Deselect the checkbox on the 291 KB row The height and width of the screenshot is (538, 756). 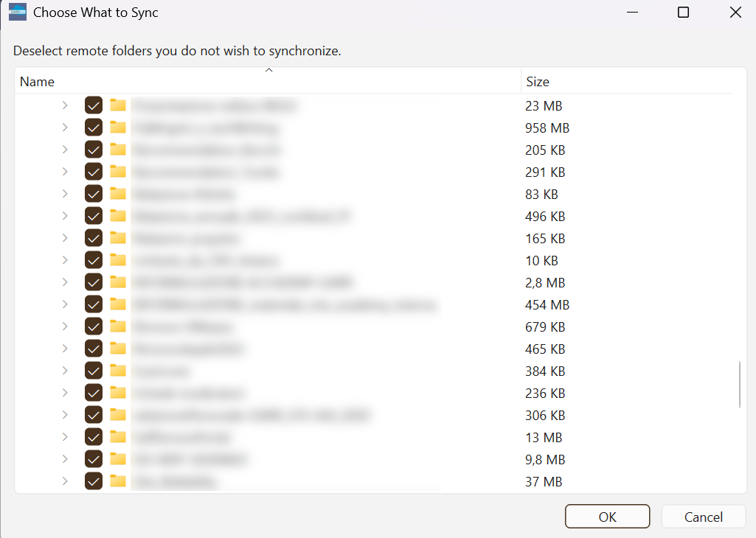point(93,171)
